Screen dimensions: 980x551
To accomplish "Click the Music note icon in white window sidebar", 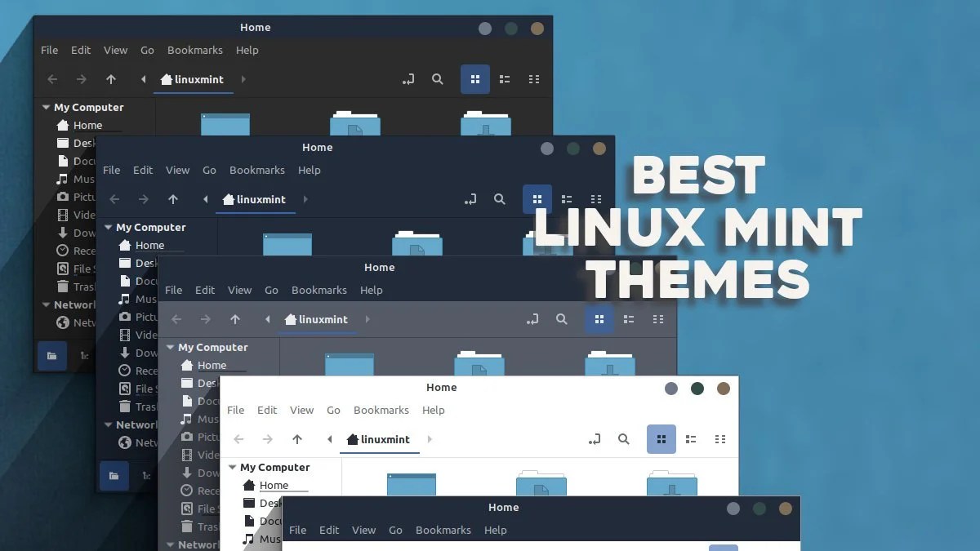I will [249, 539].
